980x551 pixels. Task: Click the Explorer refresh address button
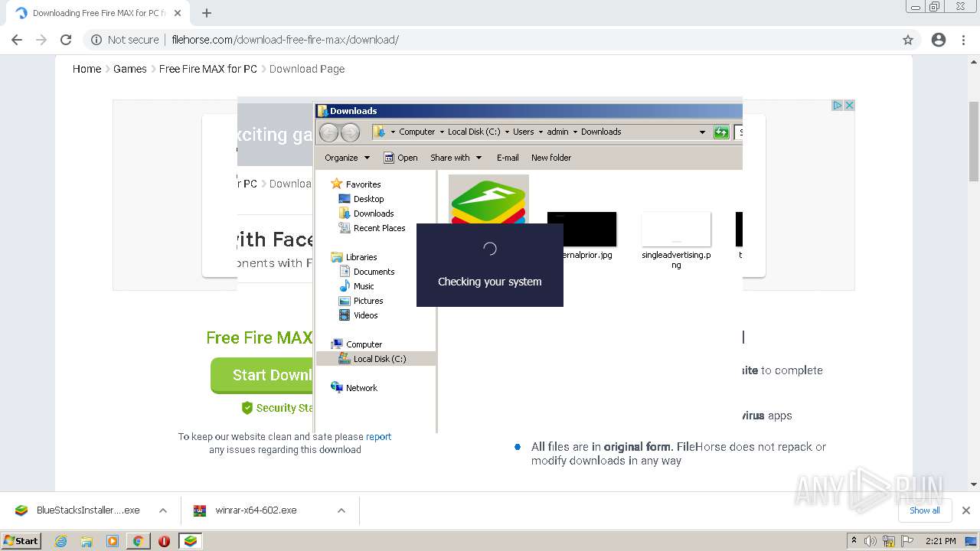click(721, 132)
